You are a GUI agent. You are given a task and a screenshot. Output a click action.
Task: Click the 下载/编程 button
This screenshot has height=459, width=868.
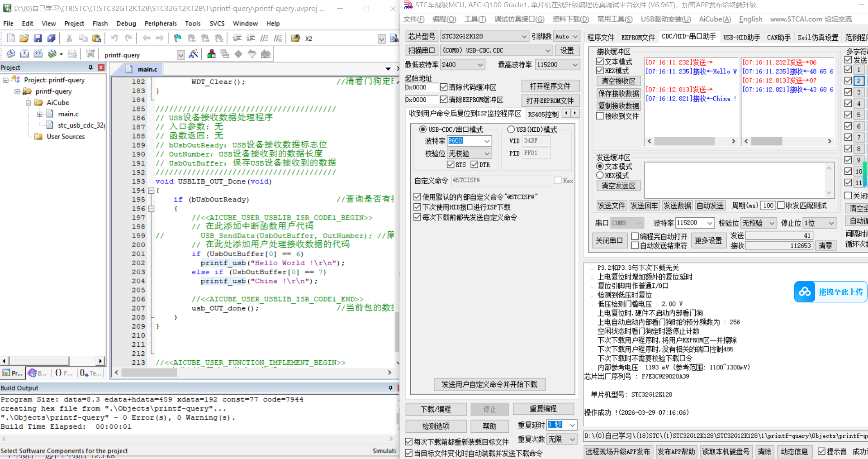[436, 409]
